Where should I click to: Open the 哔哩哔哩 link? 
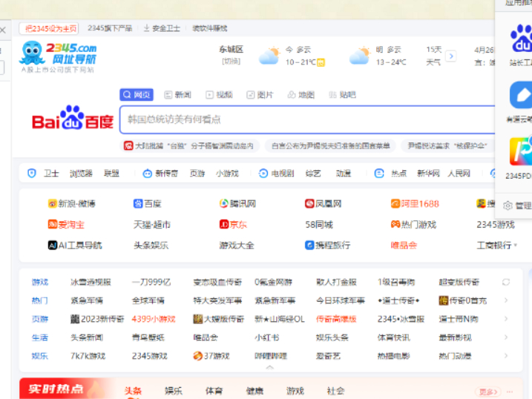(271, 356)
